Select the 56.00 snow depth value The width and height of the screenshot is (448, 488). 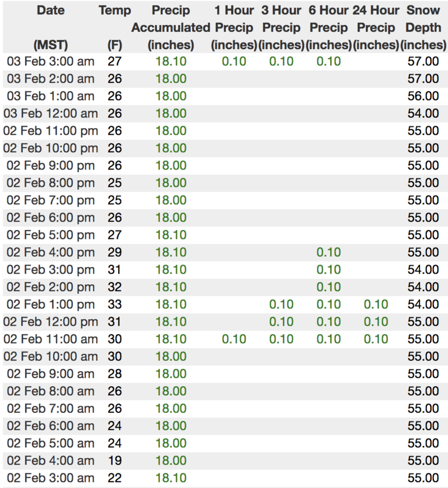click(x=423, y=96)
